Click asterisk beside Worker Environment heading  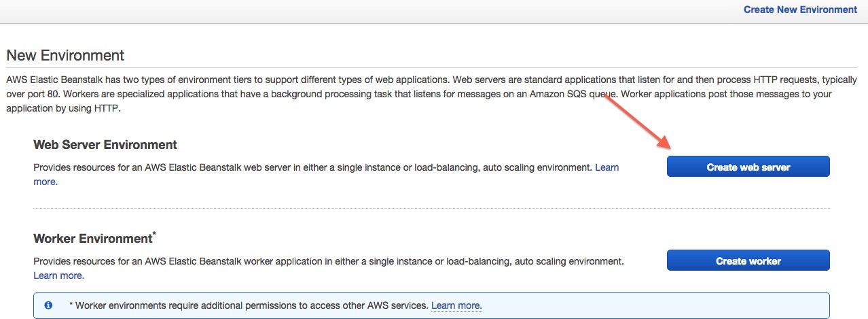coord(154,234)
